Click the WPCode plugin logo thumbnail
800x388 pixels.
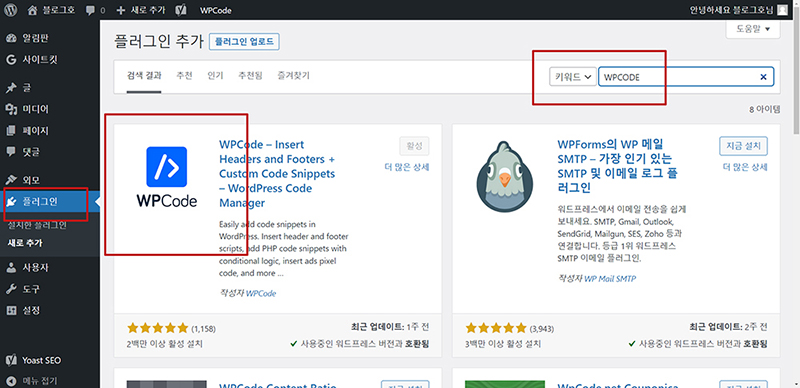click(167, 178)
